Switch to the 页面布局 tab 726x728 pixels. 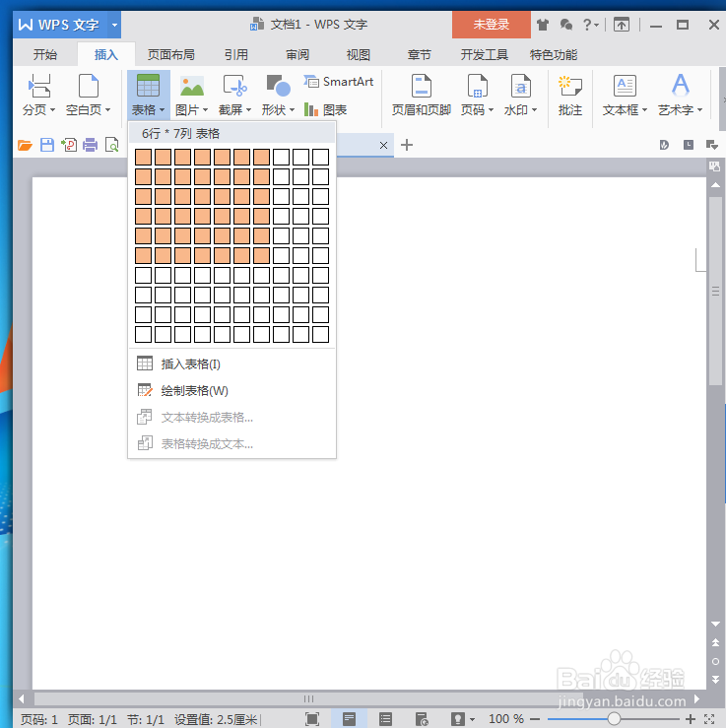tap(170, 55)
